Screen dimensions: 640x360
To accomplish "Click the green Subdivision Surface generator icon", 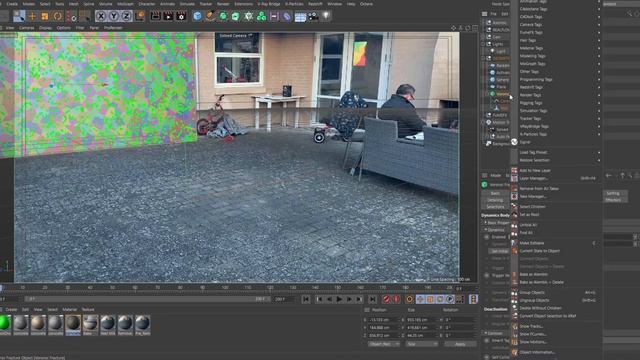I will (223, 16).
